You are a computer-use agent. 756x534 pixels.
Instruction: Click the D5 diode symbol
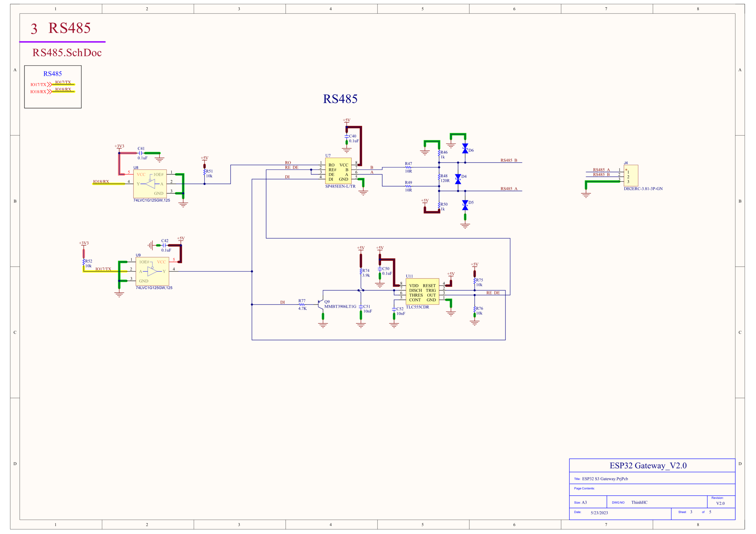point(465,205)
